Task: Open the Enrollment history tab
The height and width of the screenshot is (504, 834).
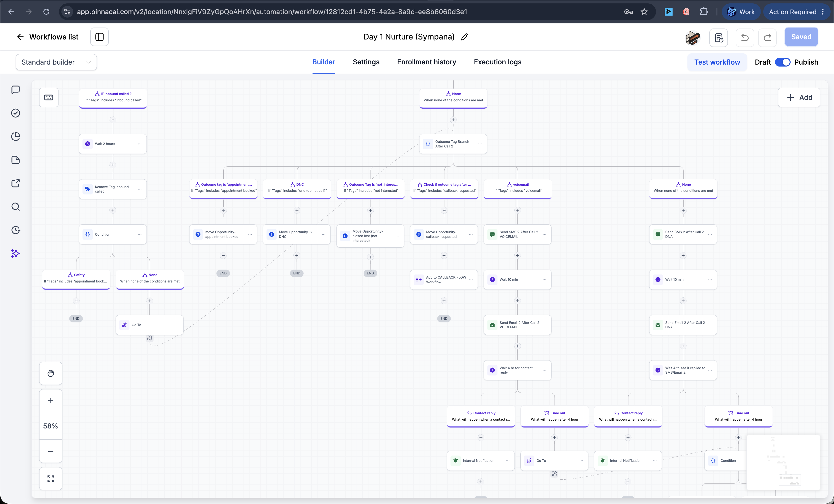Action: point(427,62)
